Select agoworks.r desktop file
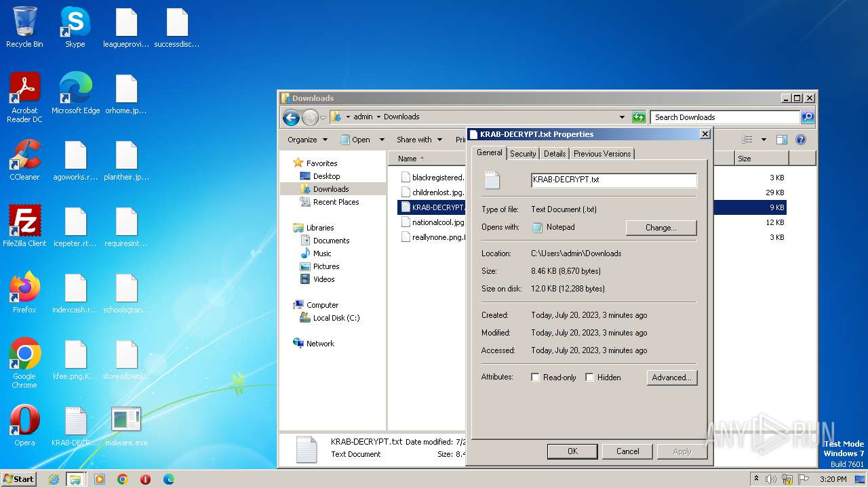868x488 pixels. (x=75, y=160)
